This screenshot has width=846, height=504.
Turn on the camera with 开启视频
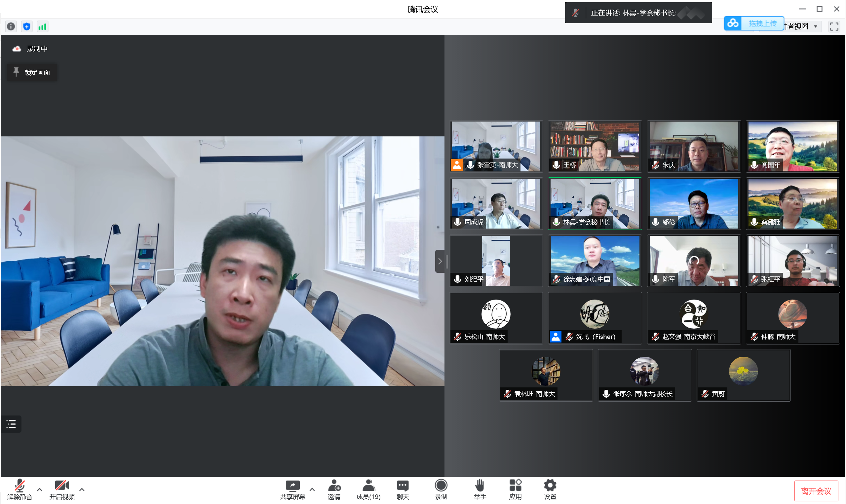(x=62, y=490)
